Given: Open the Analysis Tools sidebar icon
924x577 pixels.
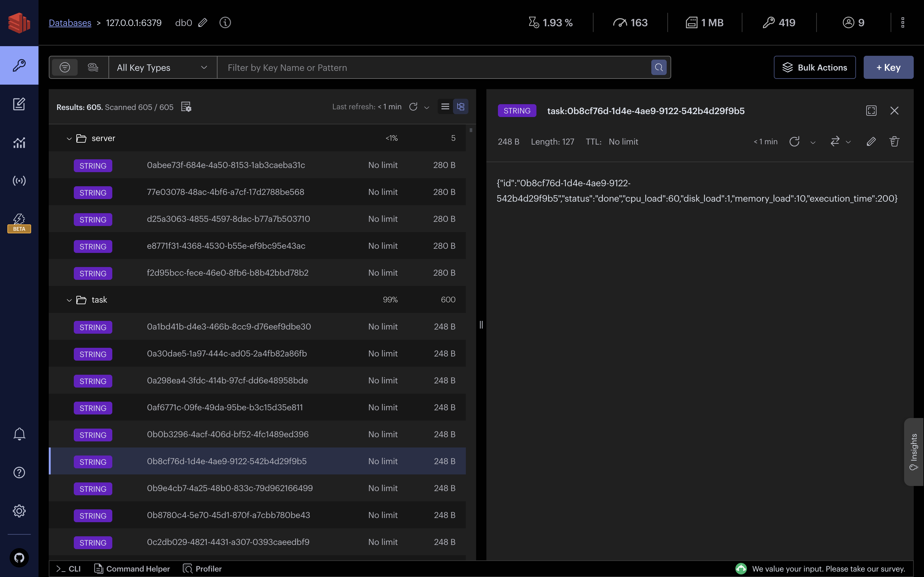Looking at the screenshot, I should (x=19, y=142).
